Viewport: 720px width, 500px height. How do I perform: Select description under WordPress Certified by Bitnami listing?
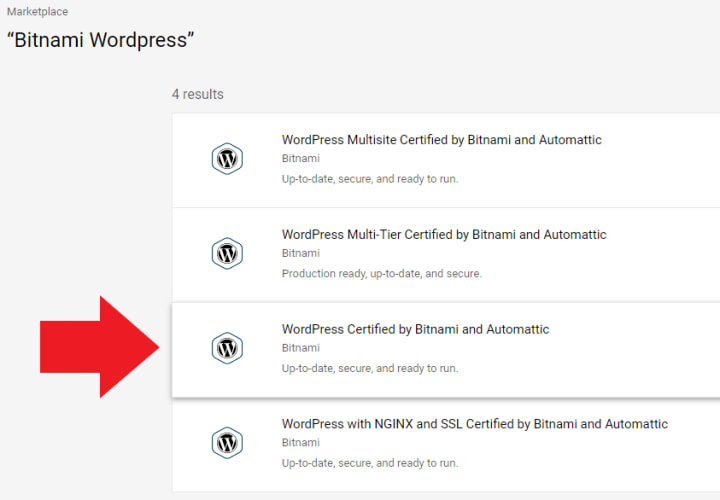tap(370, 368)
